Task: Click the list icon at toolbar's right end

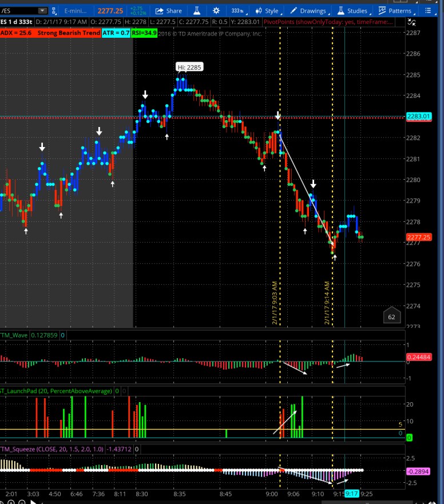Action: (x=427, y=10)
